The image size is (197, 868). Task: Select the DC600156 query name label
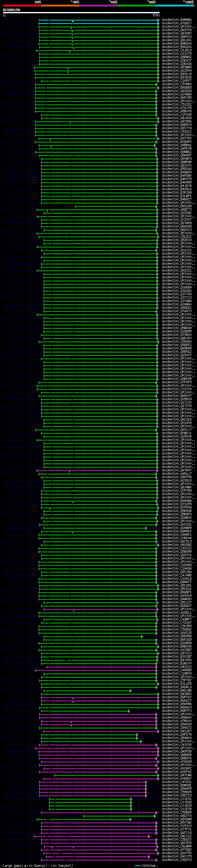11,10
